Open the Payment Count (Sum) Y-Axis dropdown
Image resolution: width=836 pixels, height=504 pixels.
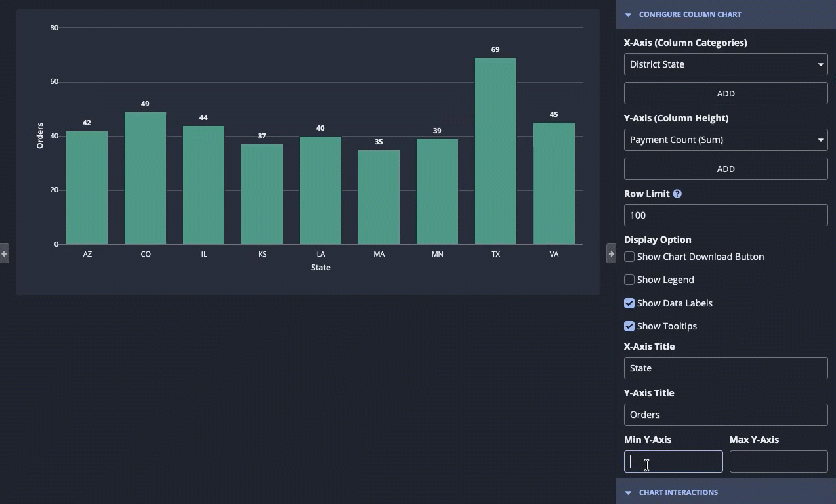tap(726, 140)
